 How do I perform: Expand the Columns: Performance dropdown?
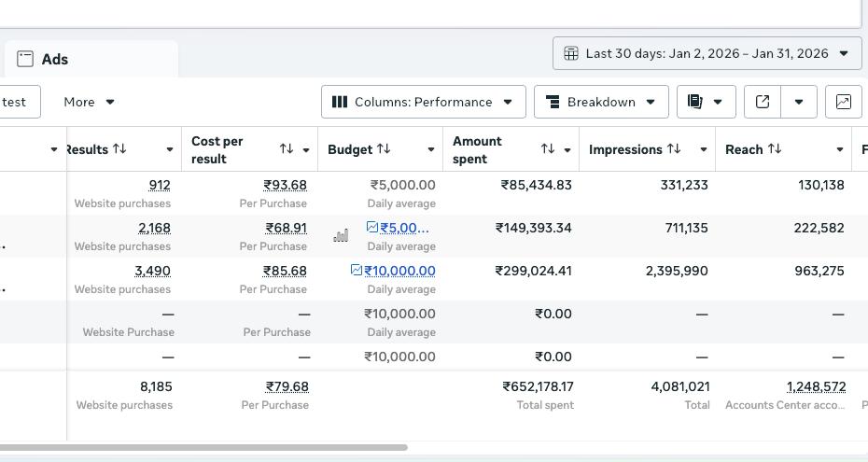tap(423, 102)
